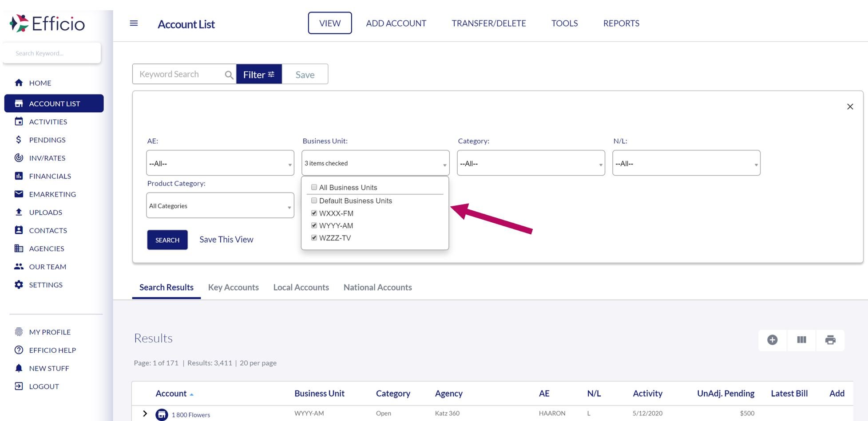Click the Logout exit icon
Image resolution: width=868 pixels, height=421 pixels.
(x=19, y=386)
